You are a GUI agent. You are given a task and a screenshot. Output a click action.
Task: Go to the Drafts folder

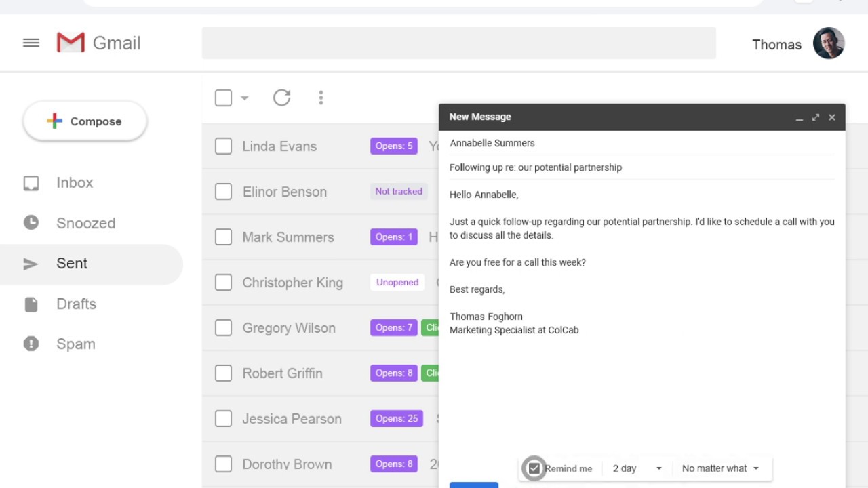click(76, 304)
